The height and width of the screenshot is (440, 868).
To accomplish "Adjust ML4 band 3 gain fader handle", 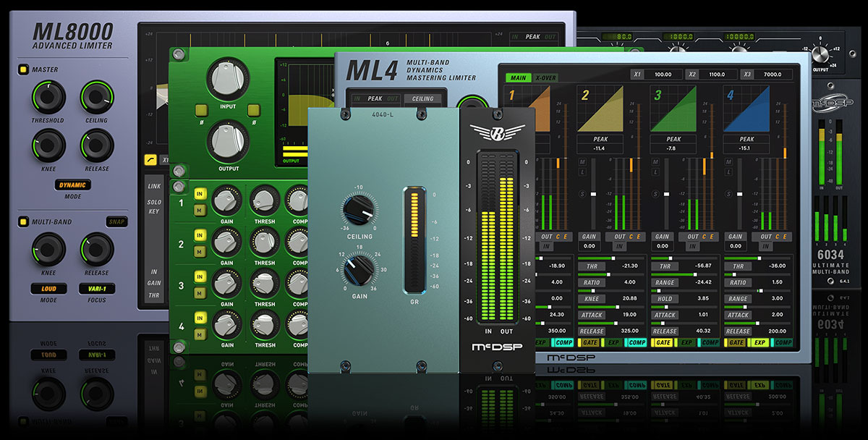I will [x=666, y=195].
